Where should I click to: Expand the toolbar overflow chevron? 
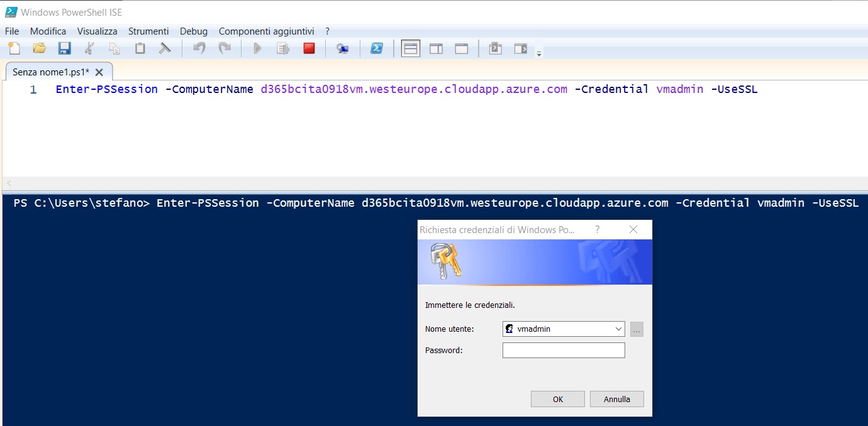pos(538,52)
